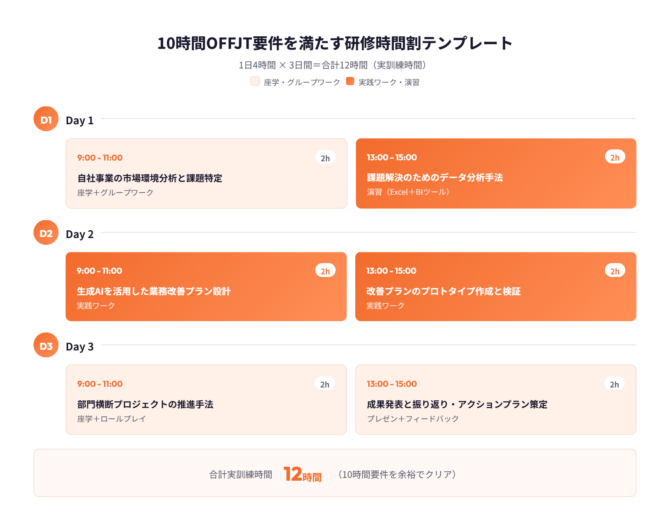Select the Day 2 heading
The height and width of the screenshot is (525, 670).
click(x=80, y=234)
